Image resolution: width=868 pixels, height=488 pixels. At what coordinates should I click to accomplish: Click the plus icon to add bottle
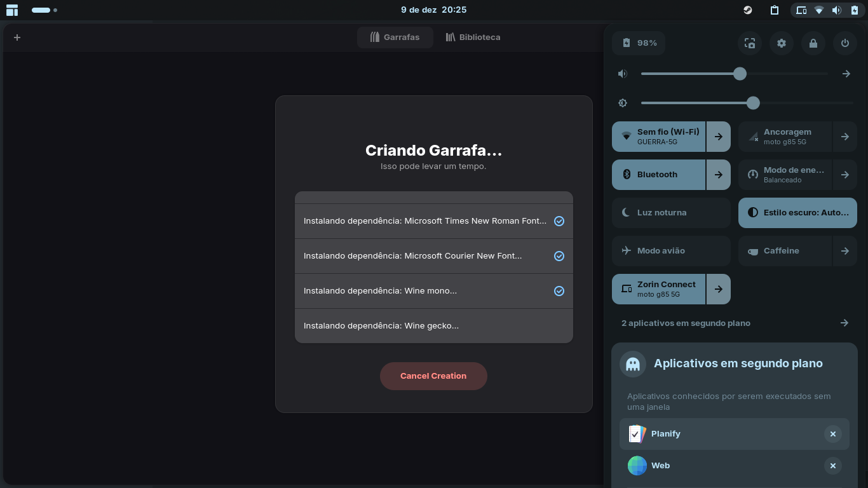pos(17,37)
